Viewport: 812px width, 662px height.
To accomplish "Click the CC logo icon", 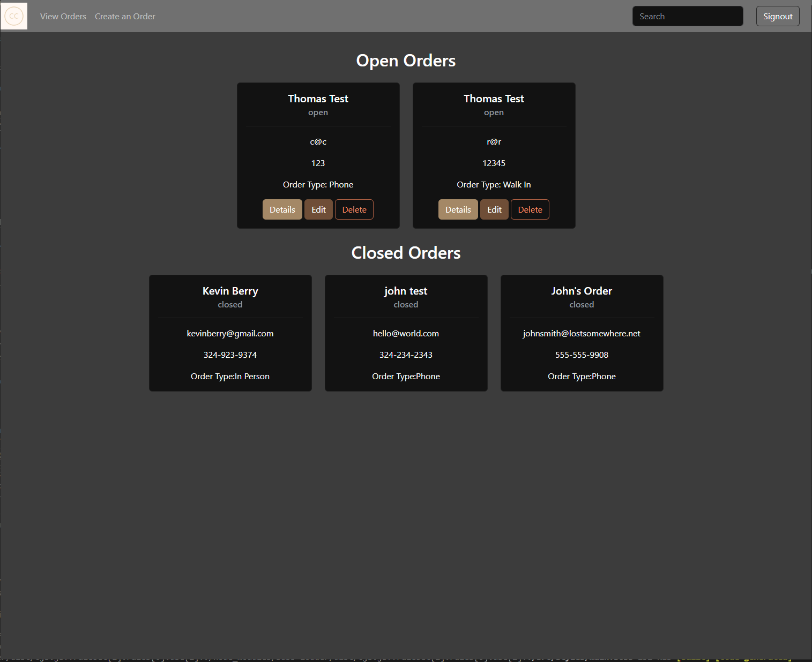I will tap(13, 16).
